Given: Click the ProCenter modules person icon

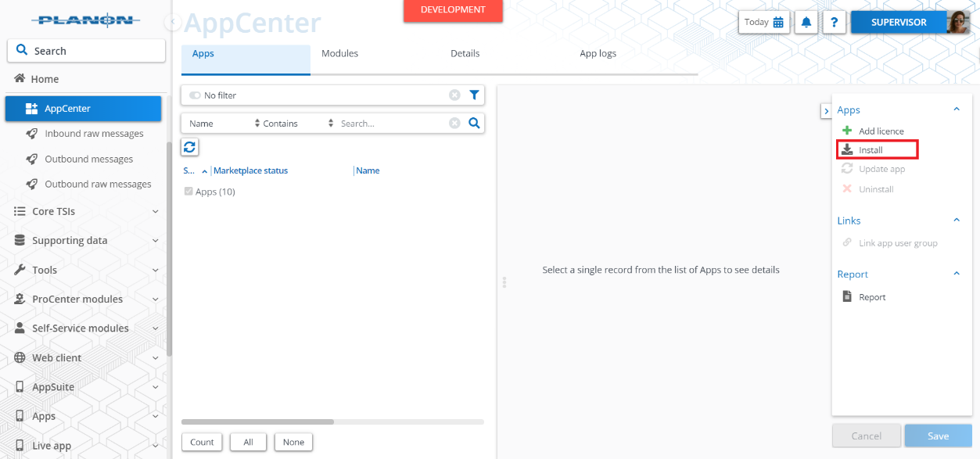Looking at the screenshot, I should click(20, 299).
